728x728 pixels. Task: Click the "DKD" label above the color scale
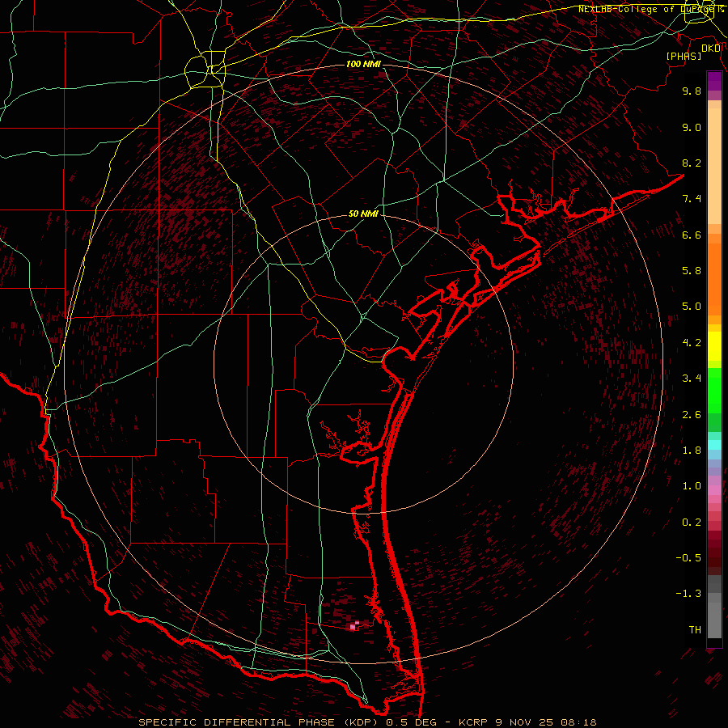coord(711,49)
